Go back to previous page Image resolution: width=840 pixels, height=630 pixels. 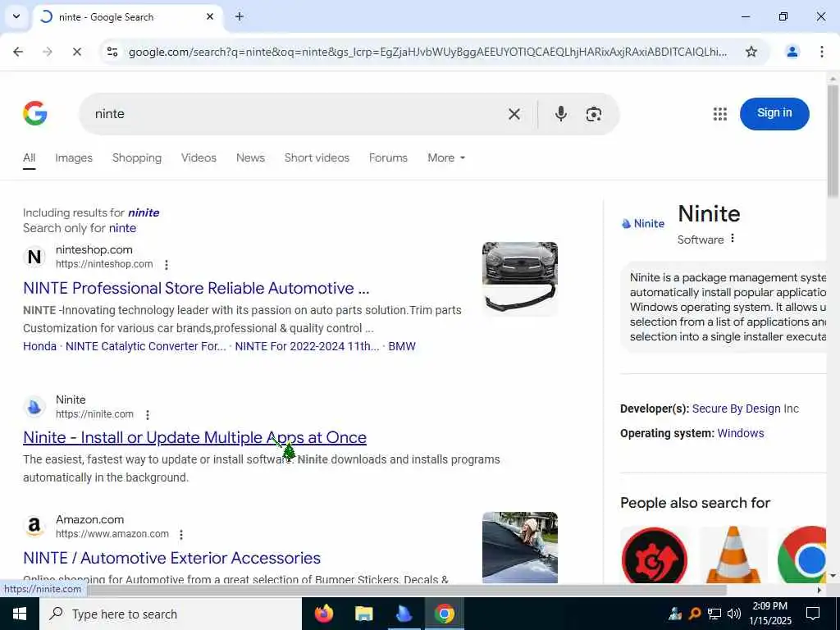coord(18,52)
